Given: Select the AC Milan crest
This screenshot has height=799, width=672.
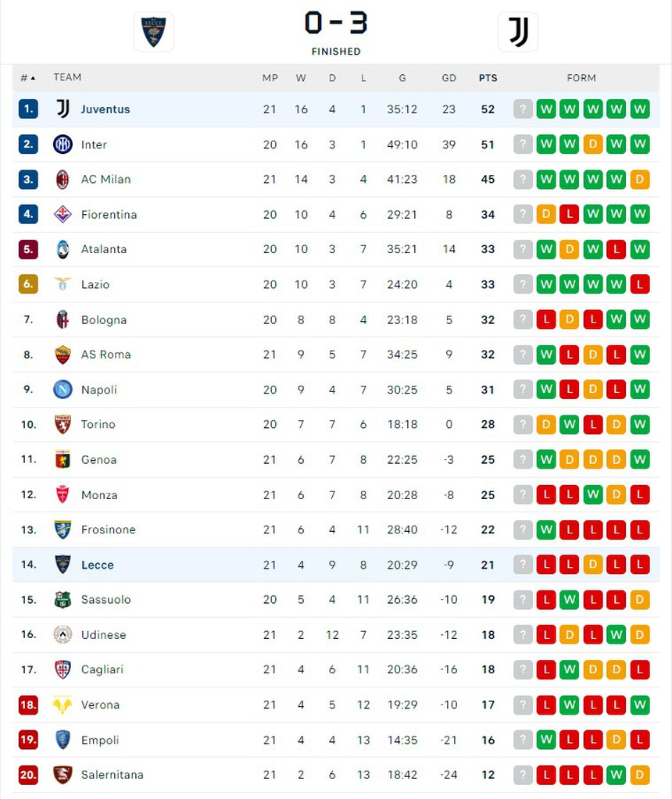Looking at the screenshot, I should coord(63,179).
